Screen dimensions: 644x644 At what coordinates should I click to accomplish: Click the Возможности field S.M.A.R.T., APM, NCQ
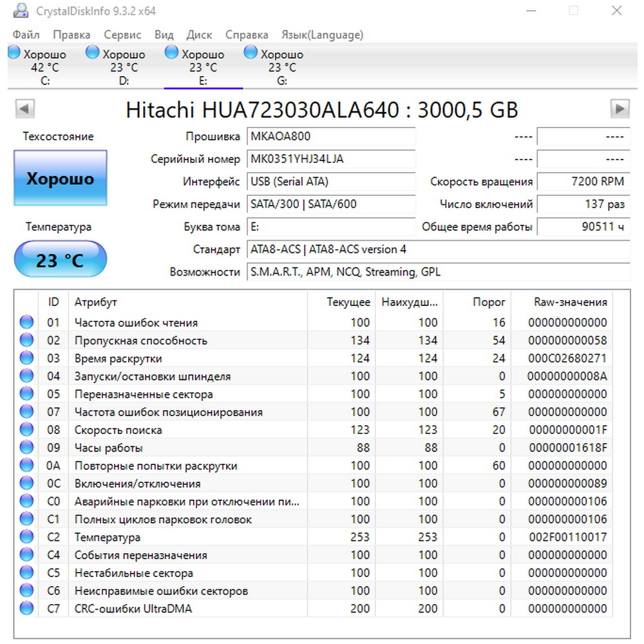pos(438,272)
